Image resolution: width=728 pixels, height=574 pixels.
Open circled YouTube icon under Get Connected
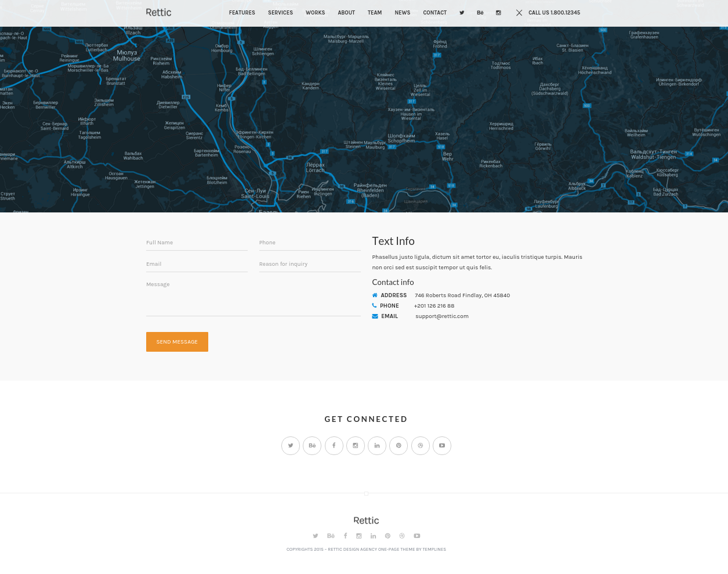coord(442,446)
